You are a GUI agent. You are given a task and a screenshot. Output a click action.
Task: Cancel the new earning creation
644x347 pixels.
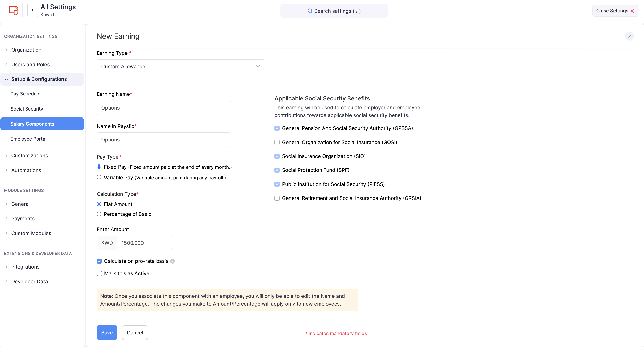click(x=135, y=332)
